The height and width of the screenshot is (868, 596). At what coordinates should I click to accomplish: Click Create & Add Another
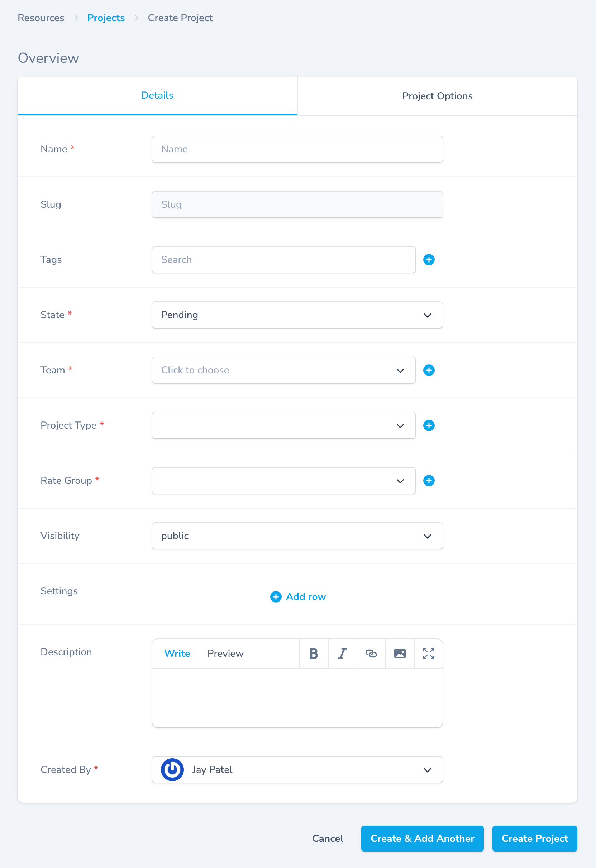pos(422,838)
